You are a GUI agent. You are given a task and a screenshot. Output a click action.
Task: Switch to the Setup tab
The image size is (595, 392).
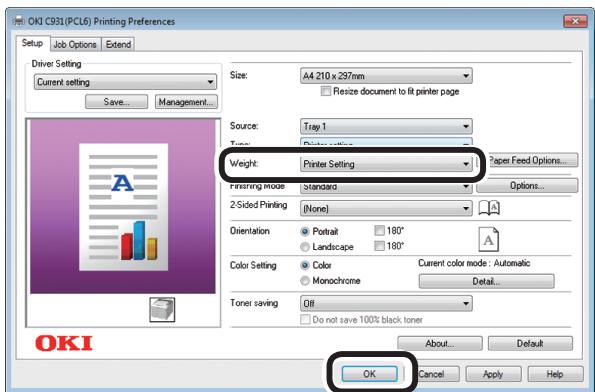click(x=32, y=43)
